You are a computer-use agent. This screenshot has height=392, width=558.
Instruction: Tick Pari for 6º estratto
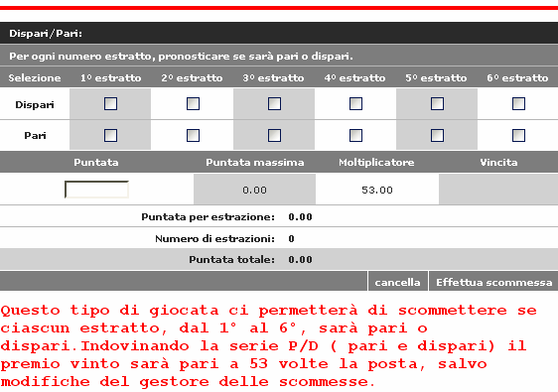[518, 135]
